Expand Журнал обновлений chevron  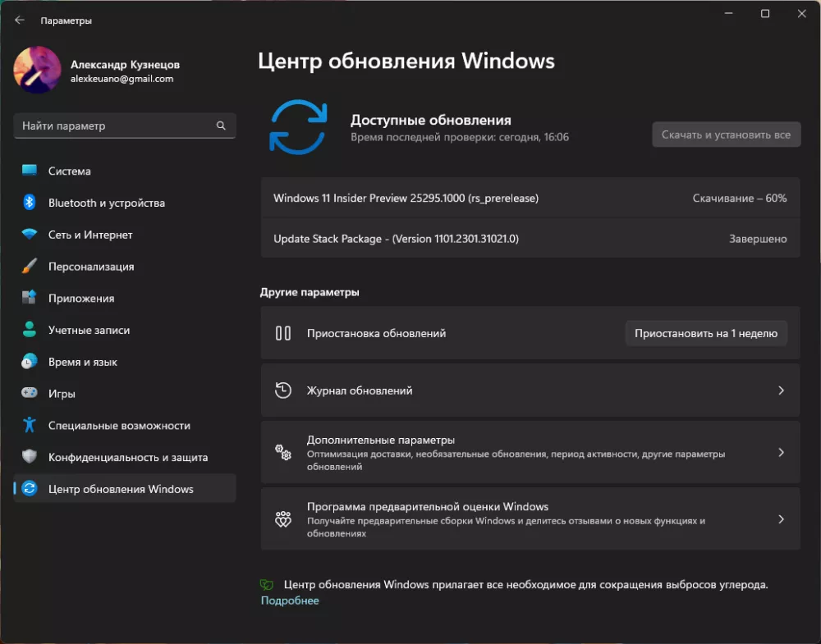(781, 391)
